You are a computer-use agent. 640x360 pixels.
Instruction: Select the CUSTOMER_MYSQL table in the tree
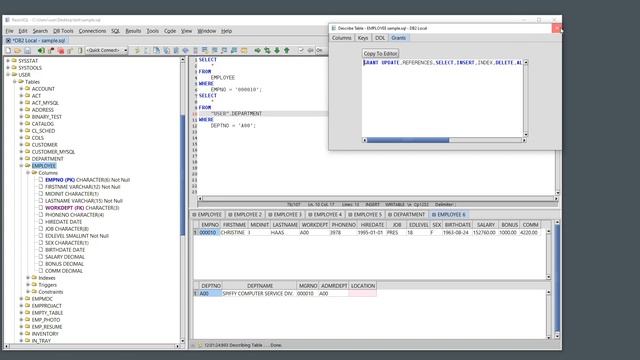53,152
